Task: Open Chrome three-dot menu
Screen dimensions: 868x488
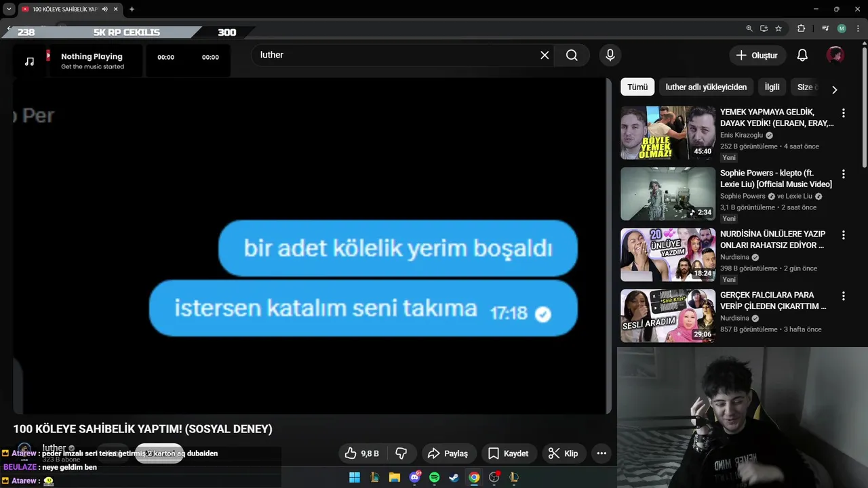Action: (x=858, y=28)
